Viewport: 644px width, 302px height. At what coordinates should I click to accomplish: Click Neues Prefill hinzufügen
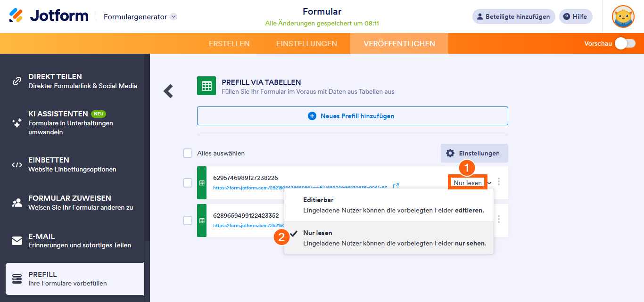point(352,116)
